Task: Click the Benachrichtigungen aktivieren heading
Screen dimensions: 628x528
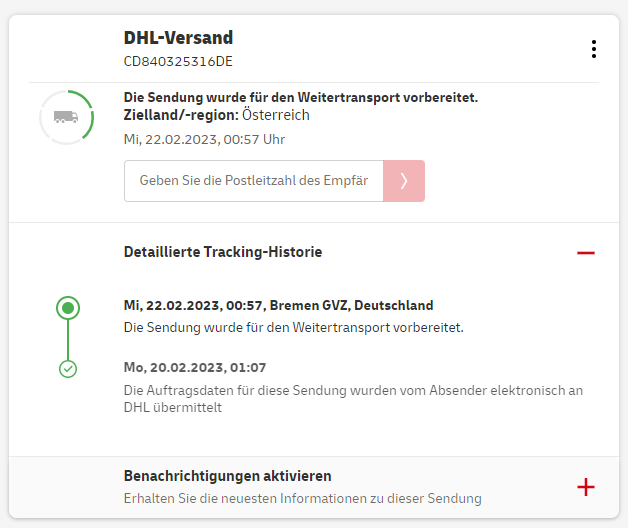Action: [x=227, y=476]
